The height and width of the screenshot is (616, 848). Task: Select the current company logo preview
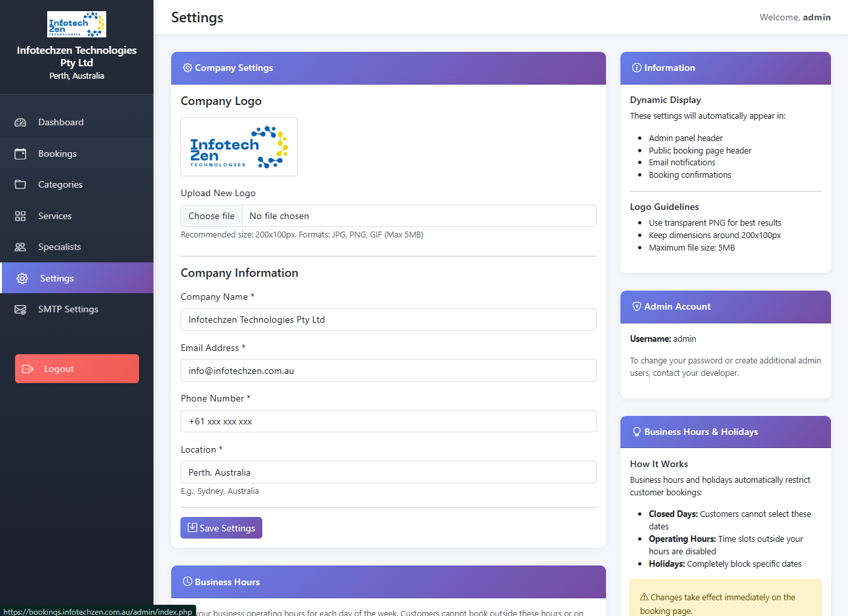tap(239, 146)
